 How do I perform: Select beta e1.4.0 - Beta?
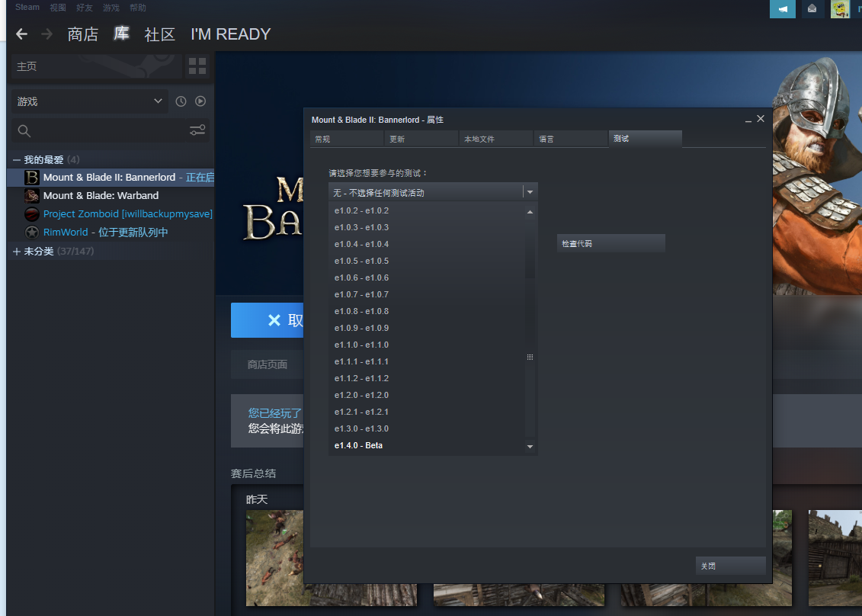(427, 445)
